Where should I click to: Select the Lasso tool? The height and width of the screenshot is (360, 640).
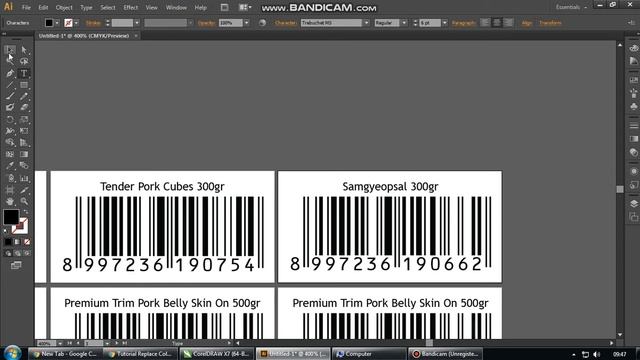24,62
